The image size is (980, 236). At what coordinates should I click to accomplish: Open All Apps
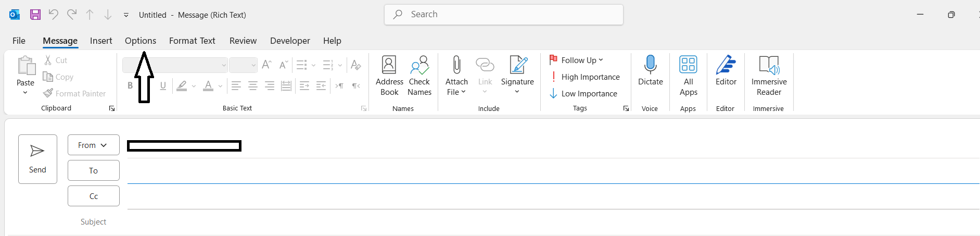688,76
